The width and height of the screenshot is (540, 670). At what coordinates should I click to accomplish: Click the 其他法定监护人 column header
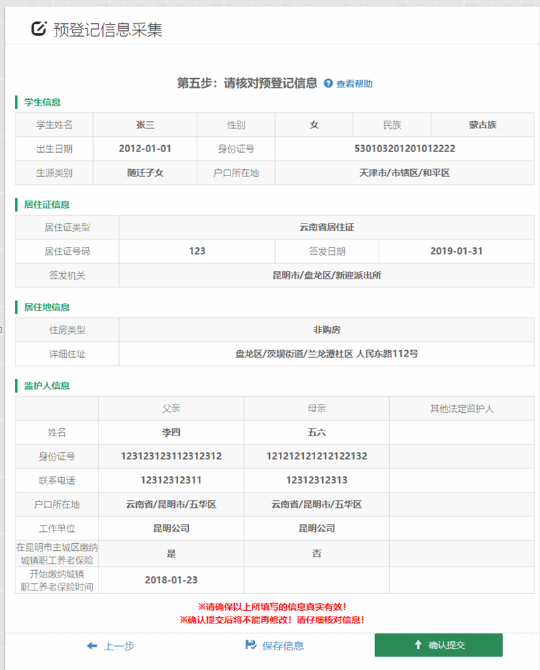click(462, 408)
